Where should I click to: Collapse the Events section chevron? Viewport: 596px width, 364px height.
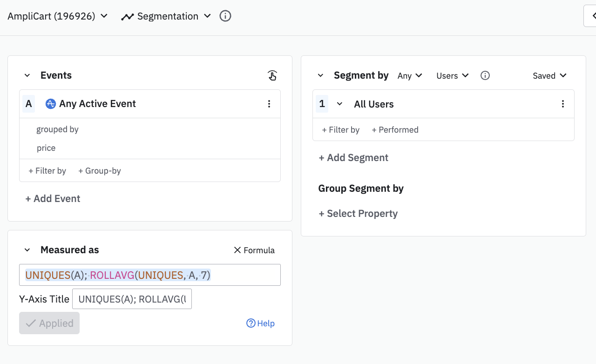coord(27,75)
